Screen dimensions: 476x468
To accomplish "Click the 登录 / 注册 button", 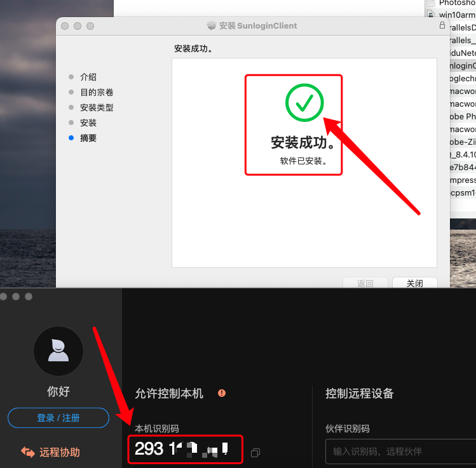I will click(58, 418).
